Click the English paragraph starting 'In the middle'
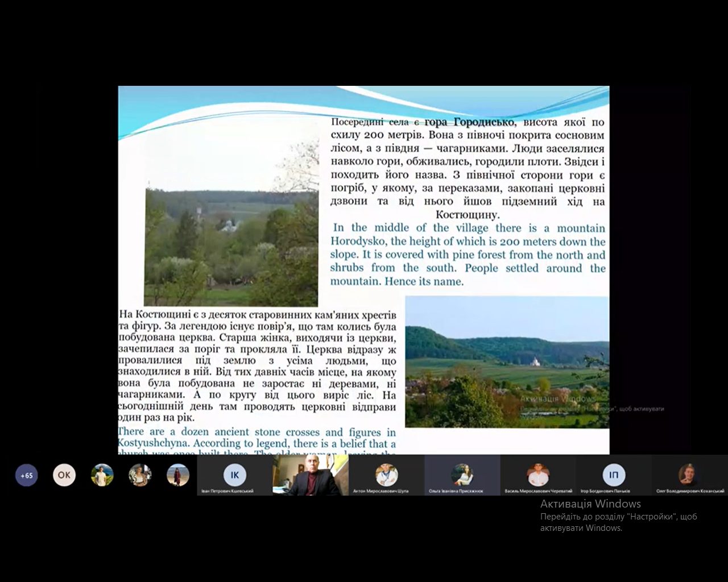This screenshot has height=582, width=728. tap(468, 255)
